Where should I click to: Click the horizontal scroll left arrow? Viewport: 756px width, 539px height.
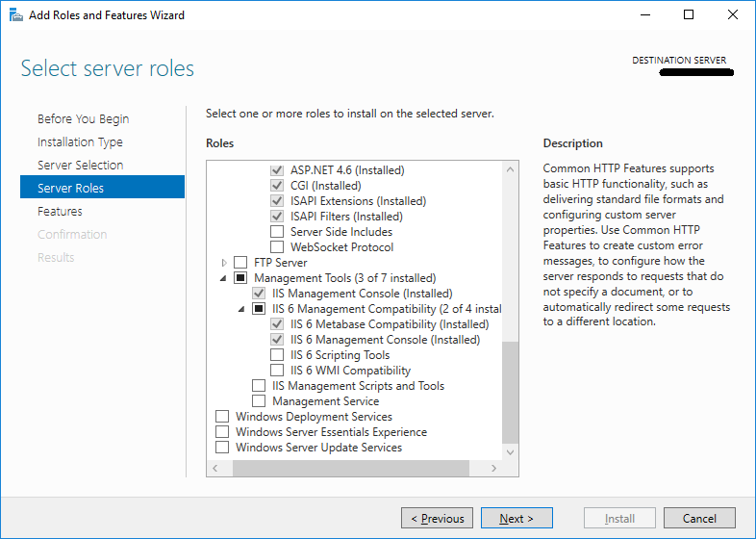coord(215,468)
